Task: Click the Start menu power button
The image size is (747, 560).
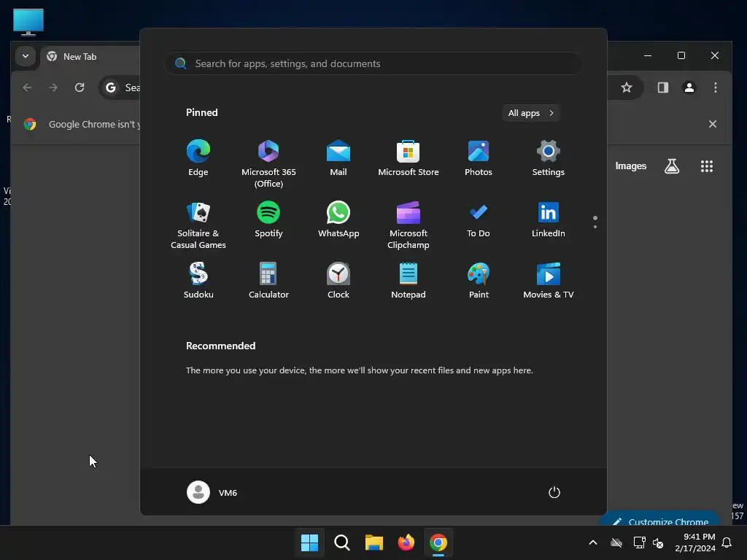Action: tap(554, 492)
